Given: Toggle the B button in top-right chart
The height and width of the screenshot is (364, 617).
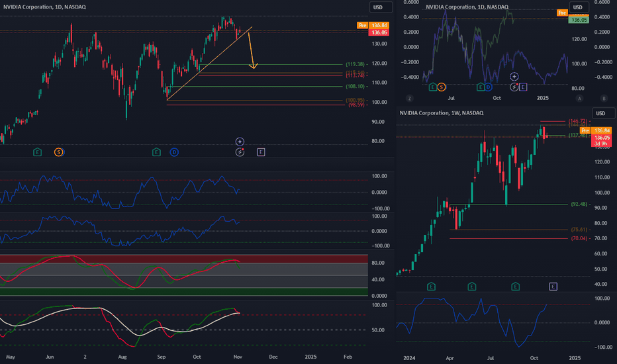Looking at the screenshot, I should tap(604, 99).
